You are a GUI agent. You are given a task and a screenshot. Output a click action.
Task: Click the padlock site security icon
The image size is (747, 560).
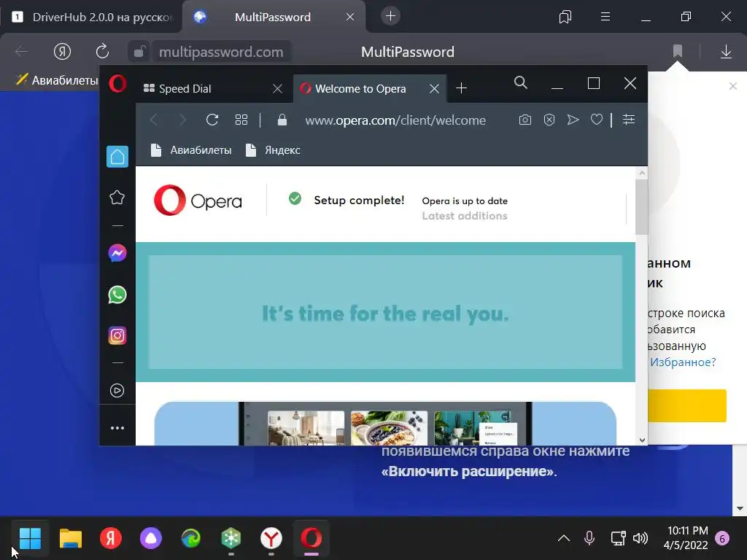pos(282,120)
